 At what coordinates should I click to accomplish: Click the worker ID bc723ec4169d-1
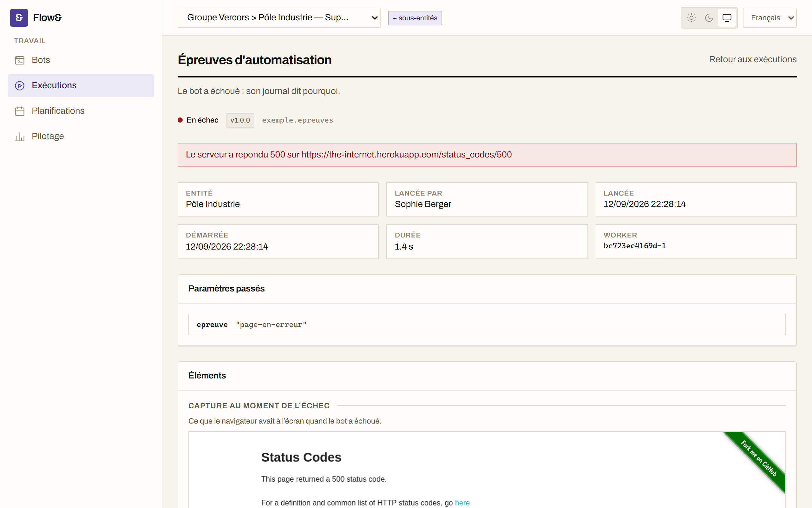[634, 246]
